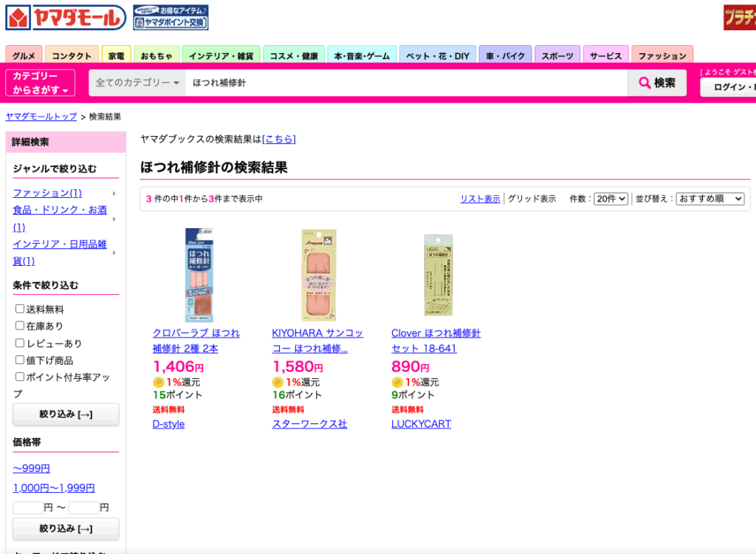
Task: Go to the コスメ・健康 tab
Action: coord(294,55)
